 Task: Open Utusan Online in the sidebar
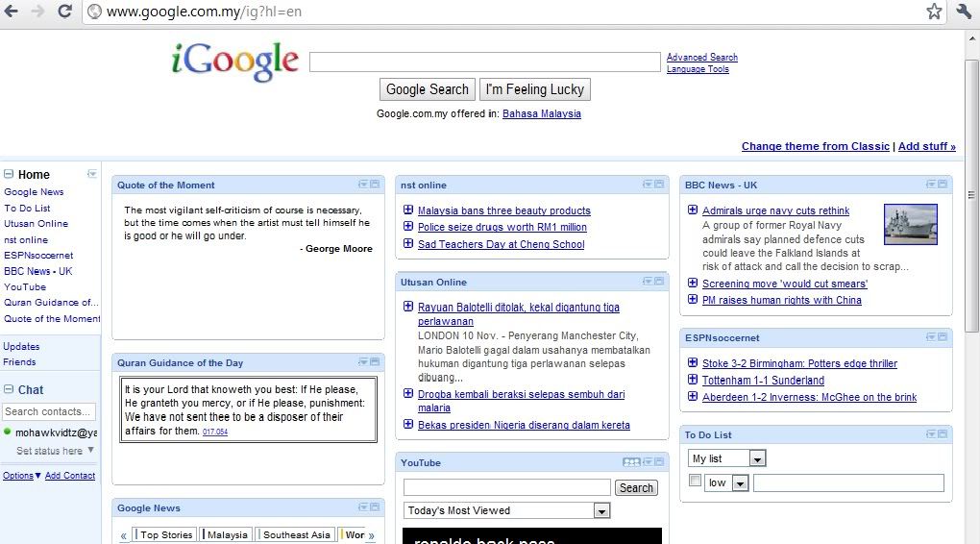pyautogui.click(x=37, y=223)
